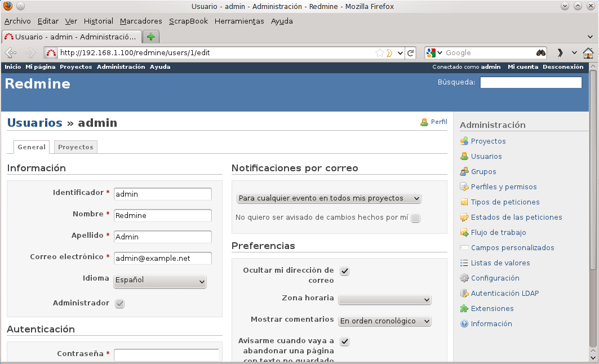Image resolution: width=599 pixels, height=364 pixels.
Task: Click the Autenticación LDAP icon
Action: point(464,294)
